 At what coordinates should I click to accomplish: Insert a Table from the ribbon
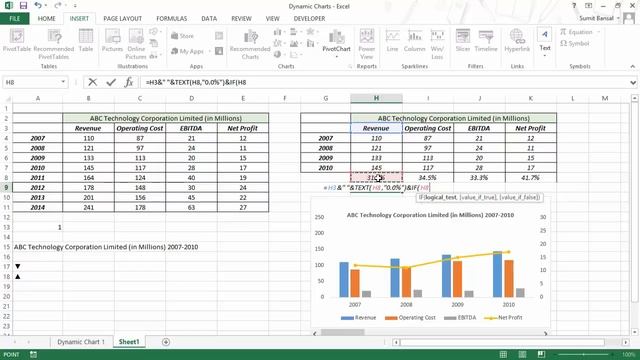86,41
